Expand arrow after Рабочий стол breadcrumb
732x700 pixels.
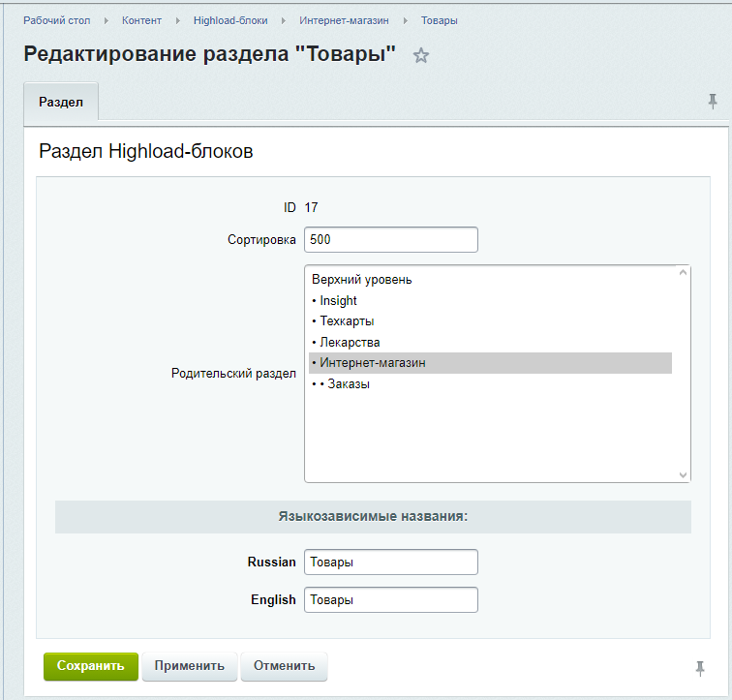[x=106, y=21]
